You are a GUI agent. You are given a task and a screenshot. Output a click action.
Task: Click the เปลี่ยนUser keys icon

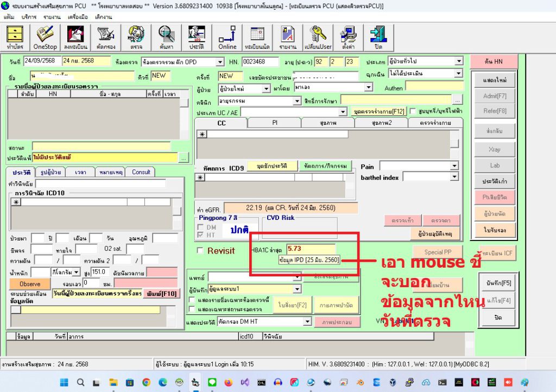(x=318, y=38)
